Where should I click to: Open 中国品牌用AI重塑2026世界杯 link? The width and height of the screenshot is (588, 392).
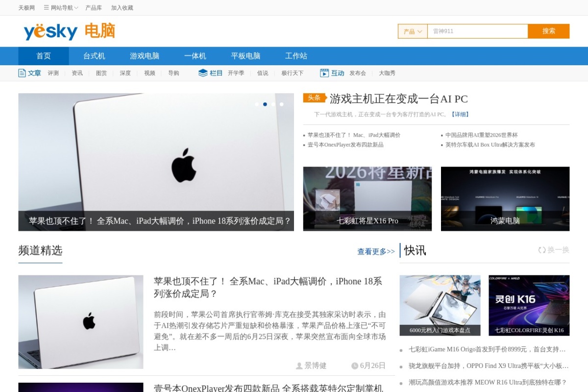click(x=482, y=135)
